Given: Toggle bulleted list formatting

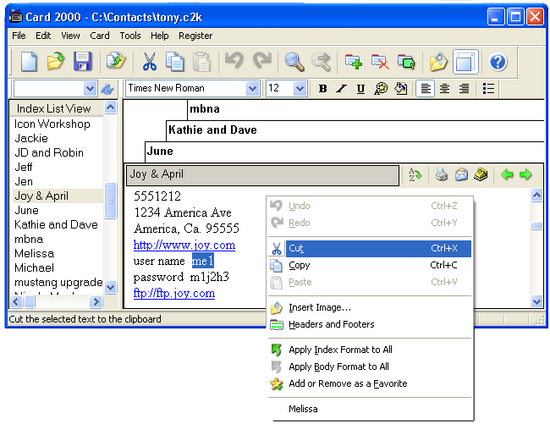Looking at the screenshot, I should pyautogui.click(x=488, y=88).
